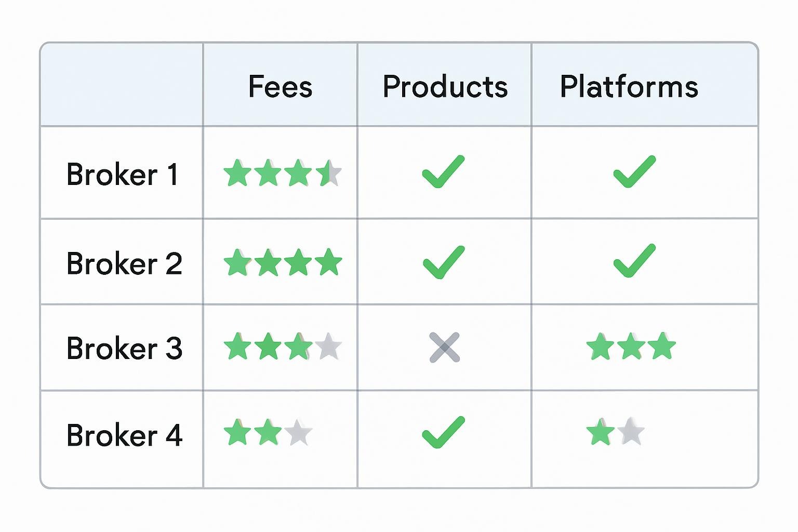Click the Broker 1 row label
This screenshot has width=798, height=532.
tap(123, 175)
